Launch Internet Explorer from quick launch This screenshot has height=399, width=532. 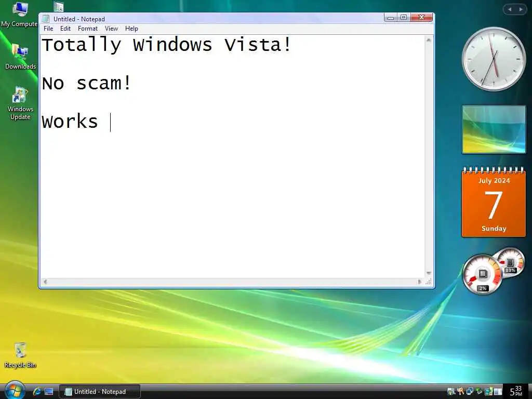pyautogui.click(x=37, y=392)
